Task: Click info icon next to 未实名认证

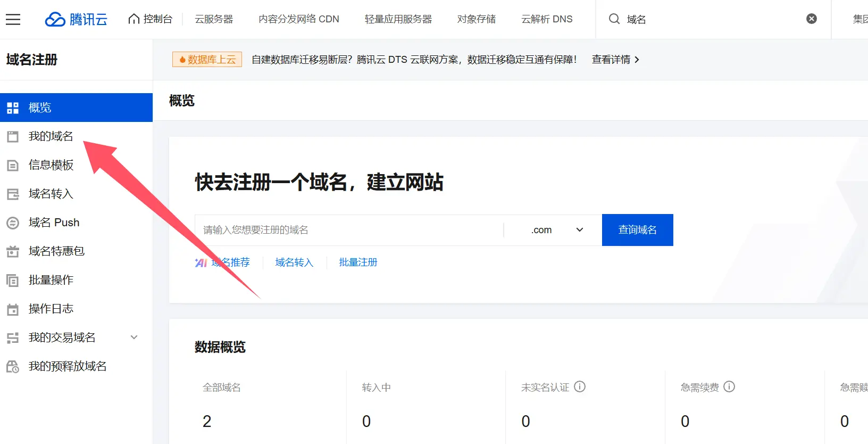Action: (580, 387)
